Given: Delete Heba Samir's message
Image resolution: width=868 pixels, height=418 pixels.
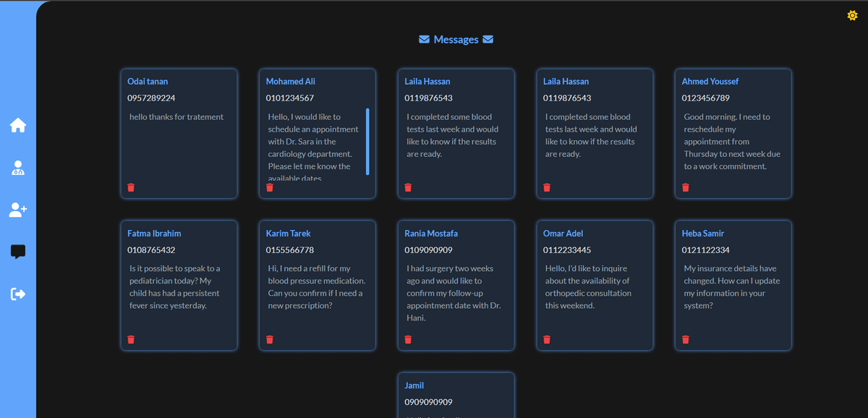Looking at the screenshot, I should pos(686,339).
